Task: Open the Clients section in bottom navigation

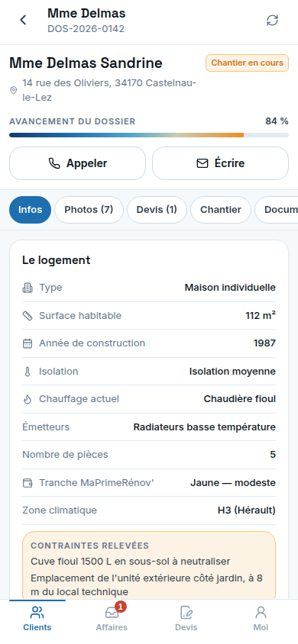Action: (37, 619)
